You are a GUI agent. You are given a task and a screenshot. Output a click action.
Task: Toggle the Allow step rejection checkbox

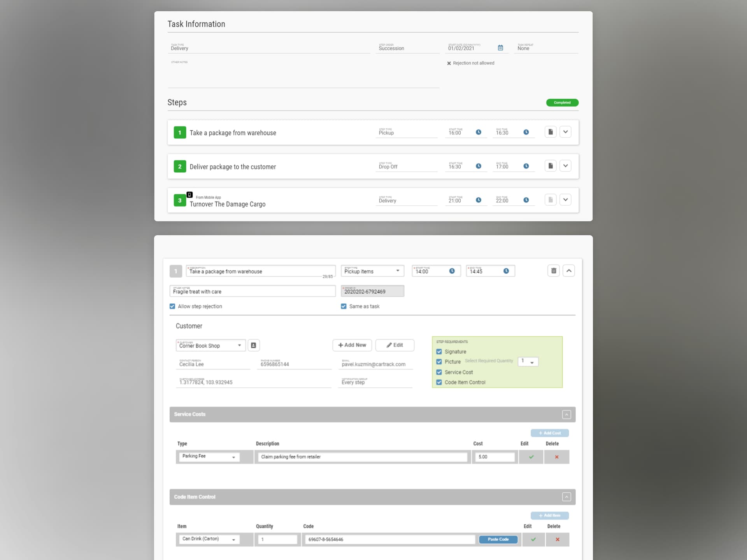[x=172, y=306]
